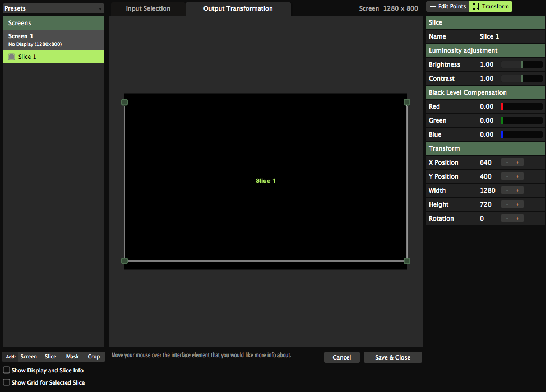Screen dimensions: 546x392
Task: Click the bottom-right corner handle of Slice 1
Action: point(407,261)
